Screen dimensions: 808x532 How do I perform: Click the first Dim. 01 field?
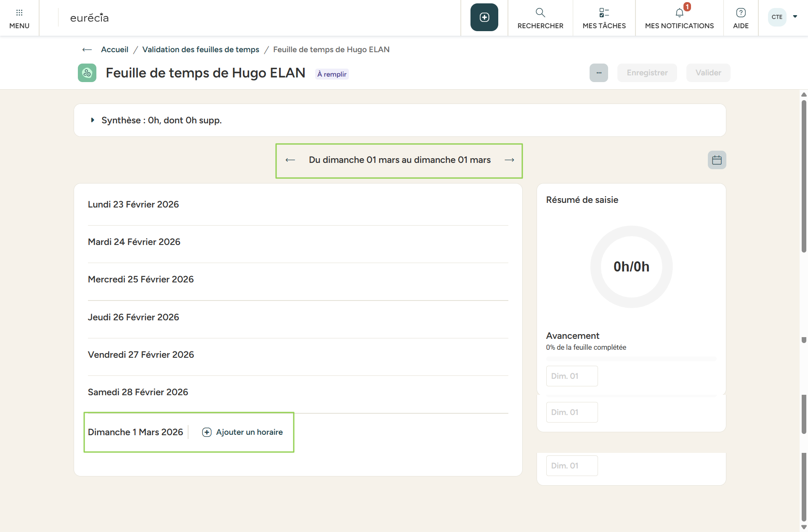coord(571,376)
